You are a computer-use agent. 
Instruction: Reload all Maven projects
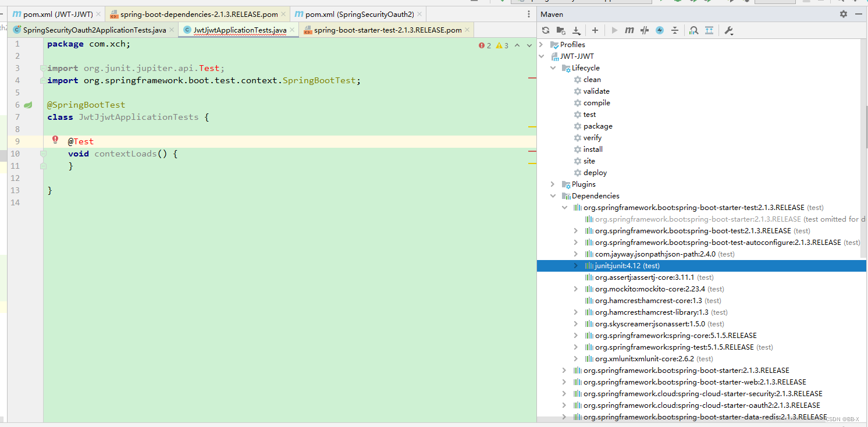tap(546, 30)
